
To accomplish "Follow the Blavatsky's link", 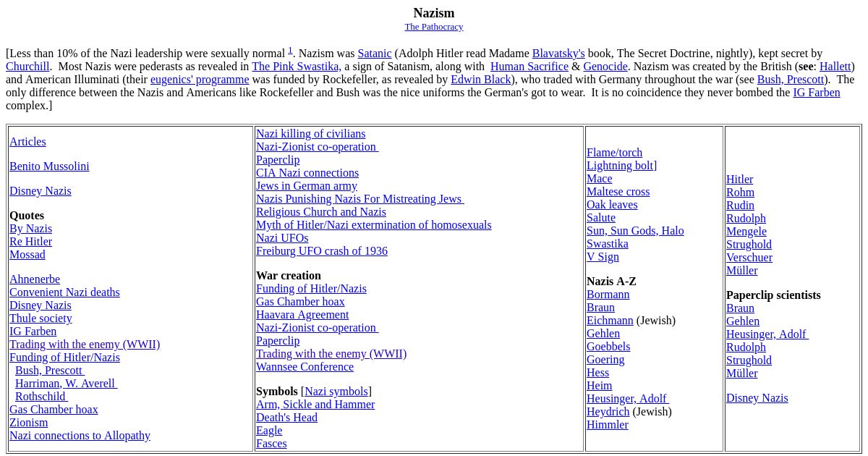I will [558, 54].
